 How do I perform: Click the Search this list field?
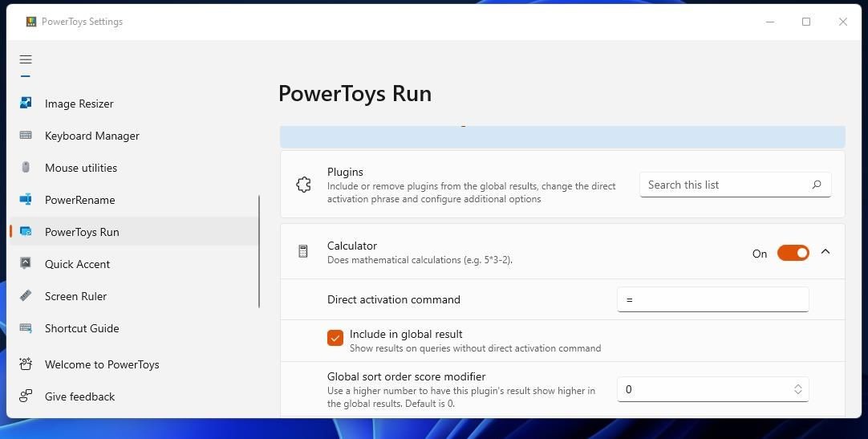735,185
